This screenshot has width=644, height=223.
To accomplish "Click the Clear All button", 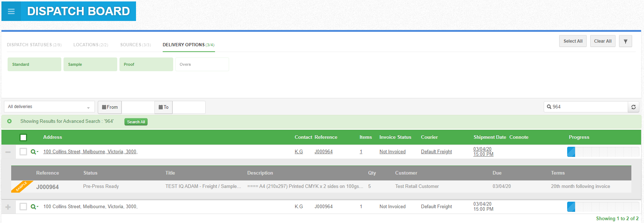I will coord(603,41).
